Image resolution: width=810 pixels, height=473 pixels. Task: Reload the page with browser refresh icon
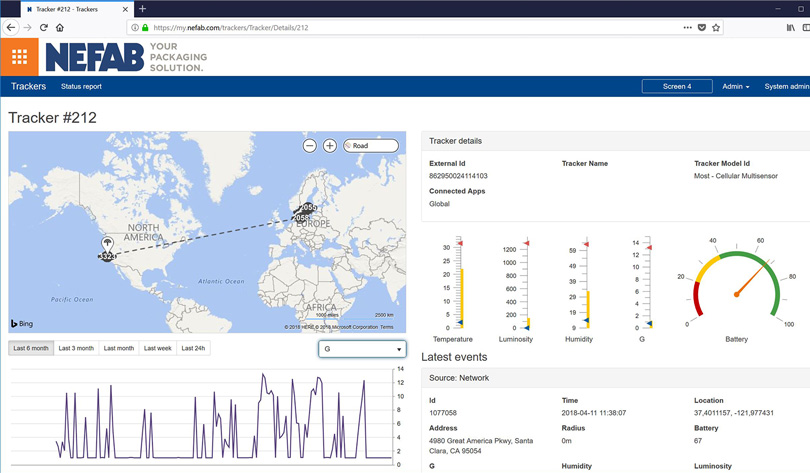[x=43, y=28]
